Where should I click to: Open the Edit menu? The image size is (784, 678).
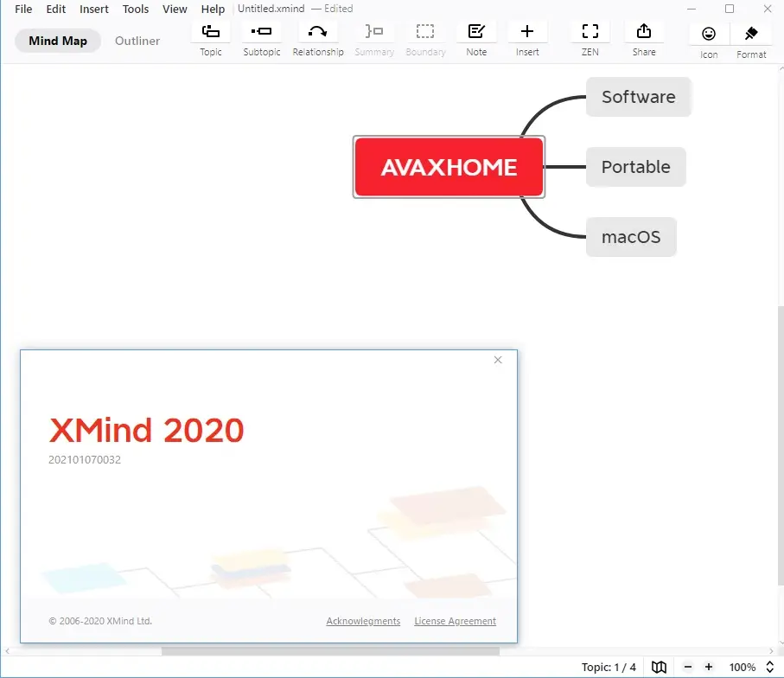pyautogui.click(x=56, y=9)
